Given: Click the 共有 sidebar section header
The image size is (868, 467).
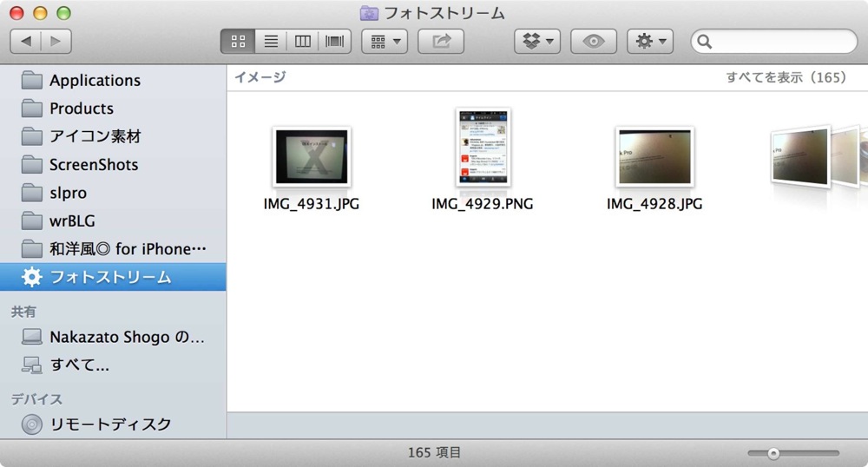Looking at the screenshot, I should pyautogui.click(x=23, y=312).
